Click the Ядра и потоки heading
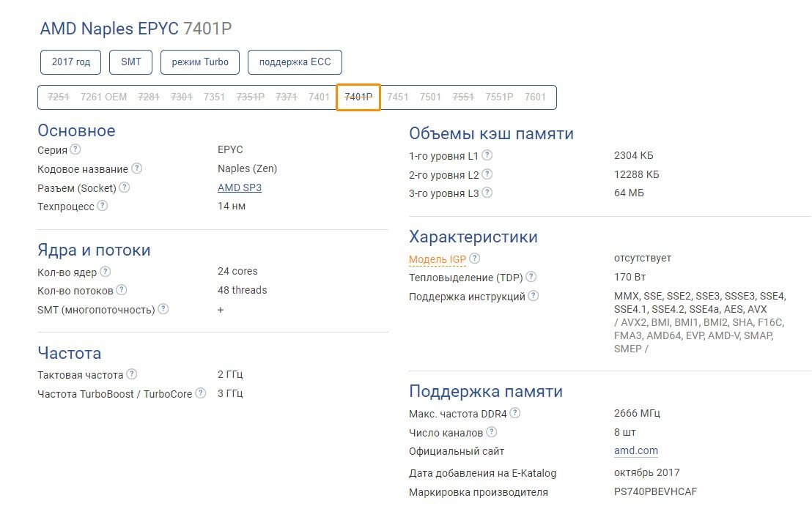 pyautogui.click(x=94, y=250)
